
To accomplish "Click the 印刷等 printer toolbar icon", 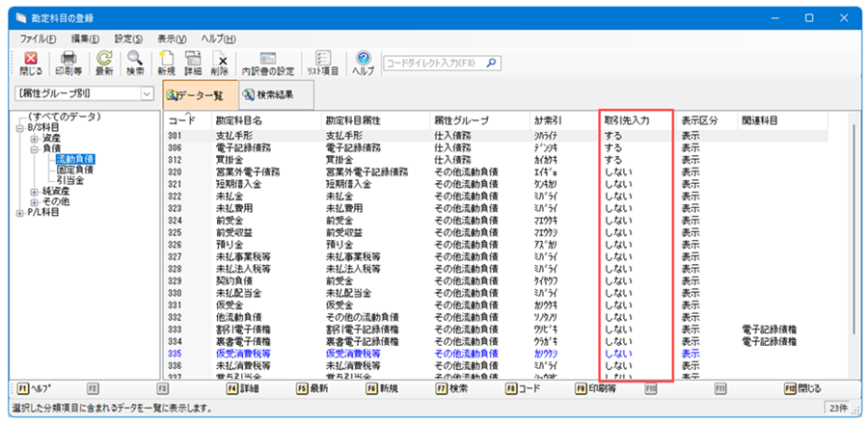I will [68, 64].
